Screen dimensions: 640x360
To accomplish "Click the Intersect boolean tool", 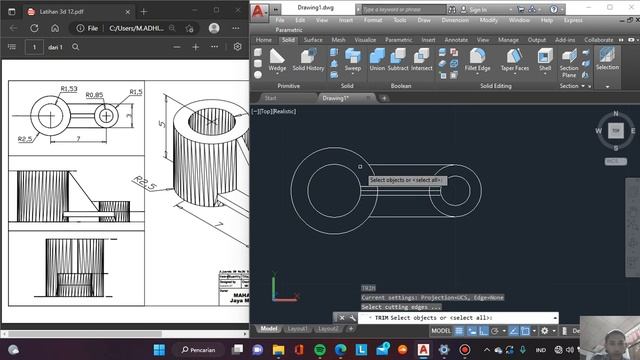I will (x=422, y=60).
